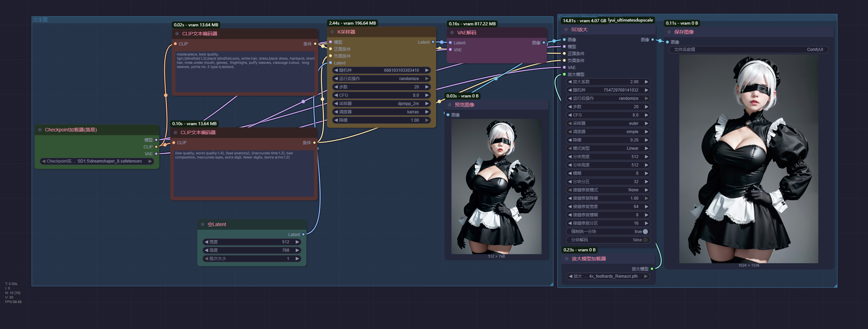The image size is (868, 329).
Task: Toggle the 强制统一分块 switch off
Action: click(645, 232)
